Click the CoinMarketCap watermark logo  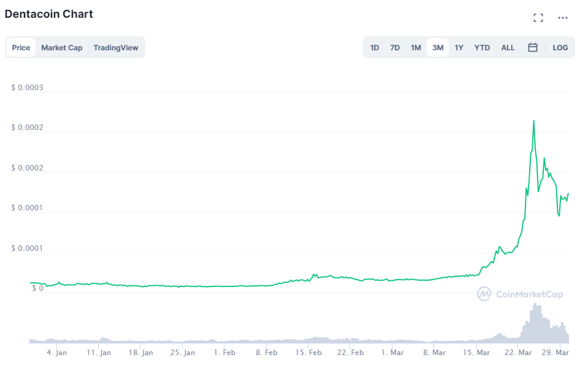click(520, 294)
